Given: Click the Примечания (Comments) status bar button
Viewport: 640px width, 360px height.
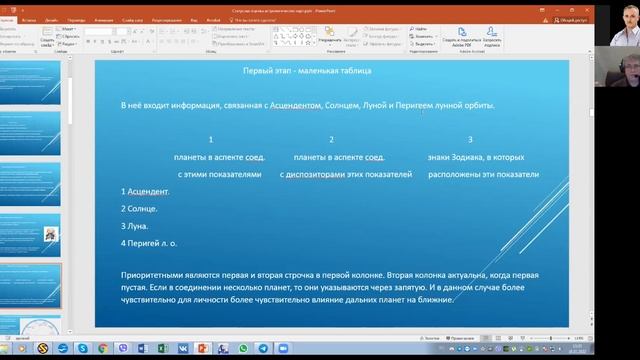Looking at the screenshot, I should tap(460, 338).
